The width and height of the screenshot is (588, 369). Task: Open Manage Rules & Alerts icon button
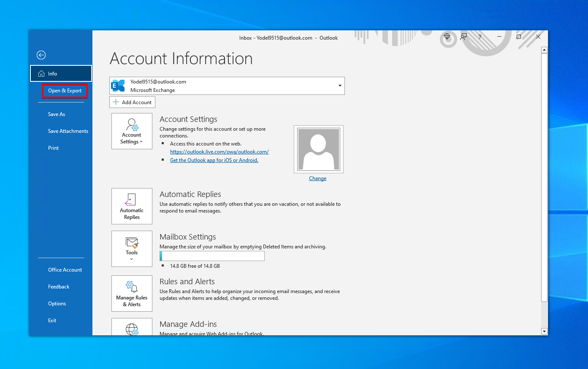pos(132,294)
